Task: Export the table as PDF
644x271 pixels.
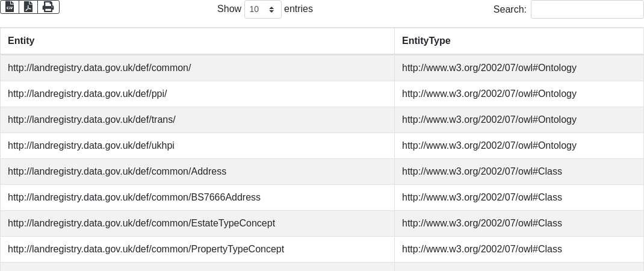Action: click(x=28, y=7)
